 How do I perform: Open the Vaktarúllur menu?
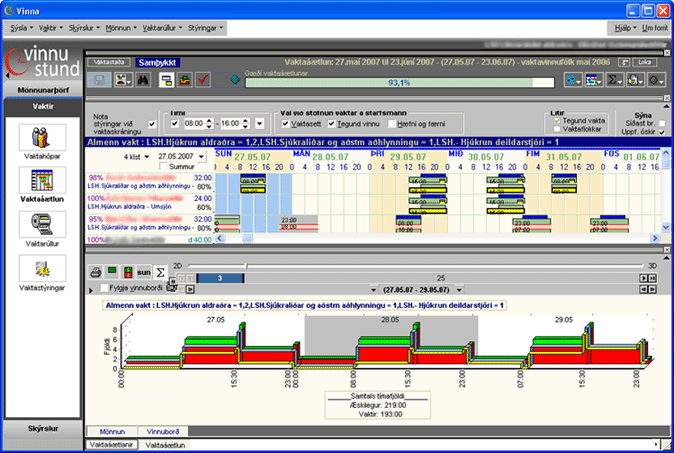click(x=162, y=28)
